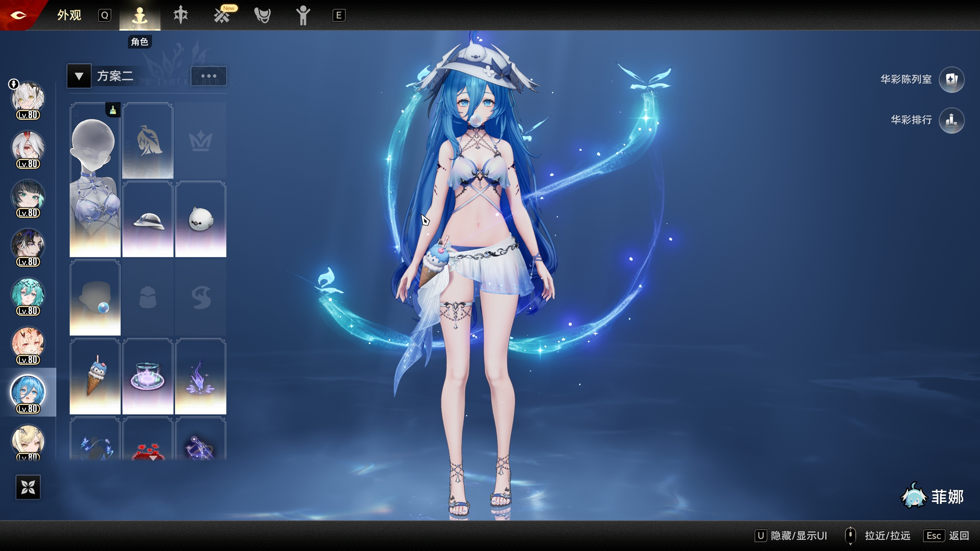The image size is (980, 551).
Task: Expand the 方案二 preset dropdown arrow
Action: pyautogui.click(x=79, y=76)
